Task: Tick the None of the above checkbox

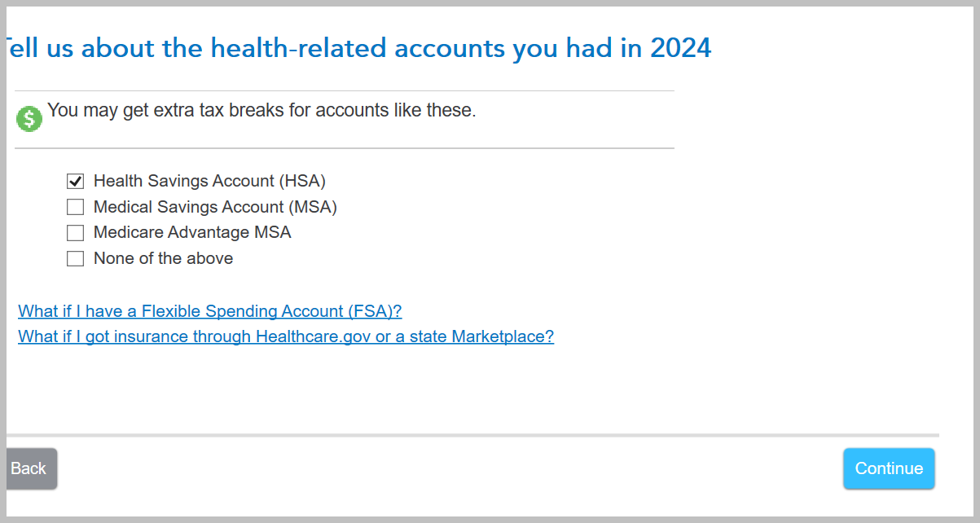Action: (75, 259)
